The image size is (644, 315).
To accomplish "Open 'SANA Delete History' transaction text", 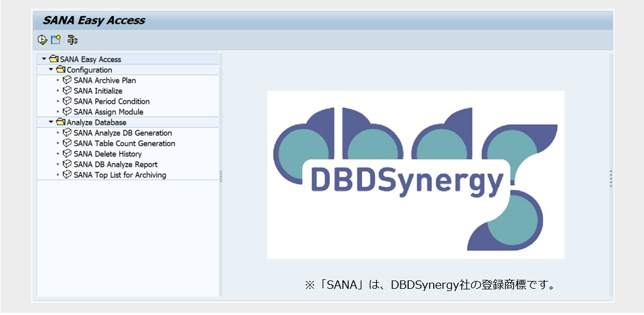I will coord(108,154).
